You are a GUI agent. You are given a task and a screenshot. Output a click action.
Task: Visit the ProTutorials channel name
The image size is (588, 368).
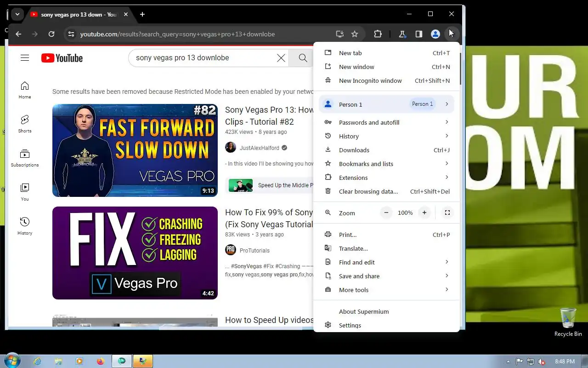(x=254, y=251)
